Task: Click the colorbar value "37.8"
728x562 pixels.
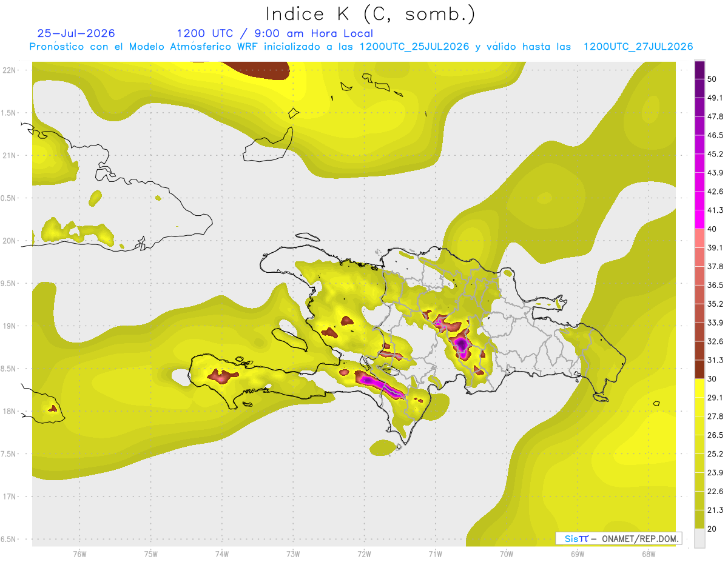Action: [715, 266]
